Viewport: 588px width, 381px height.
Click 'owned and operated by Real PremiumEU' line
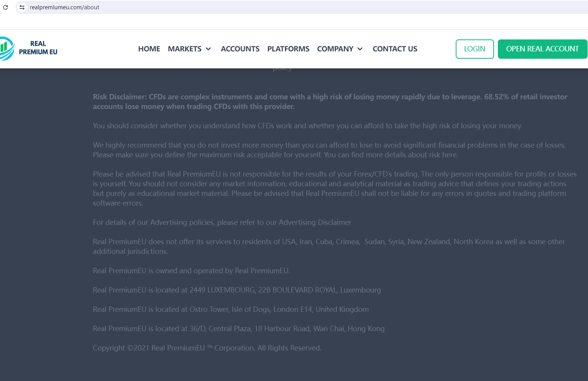[x=191, y=271]
